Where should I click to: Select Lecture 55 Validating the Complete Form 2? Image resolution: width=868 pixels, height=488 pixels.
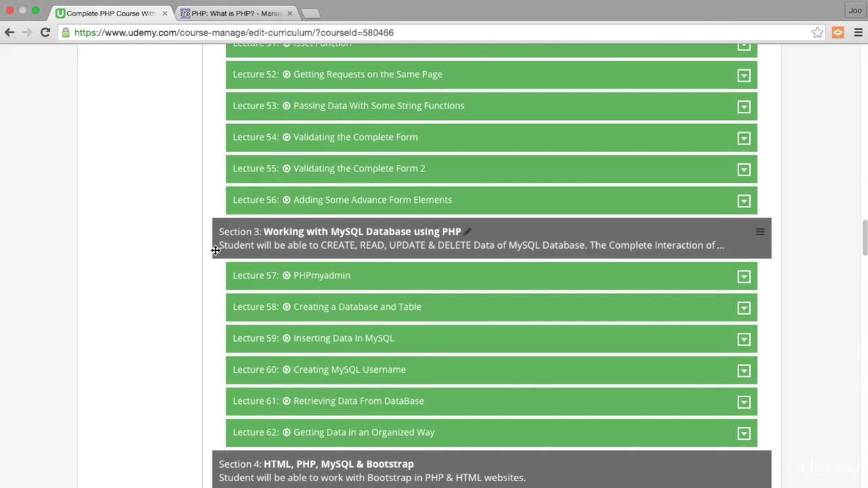pyautogui.click(x=359, y=169)
